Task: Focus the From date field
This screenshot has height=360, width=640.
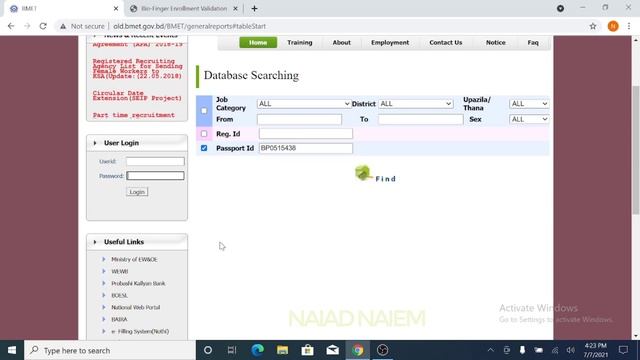Action: (299, 119)
